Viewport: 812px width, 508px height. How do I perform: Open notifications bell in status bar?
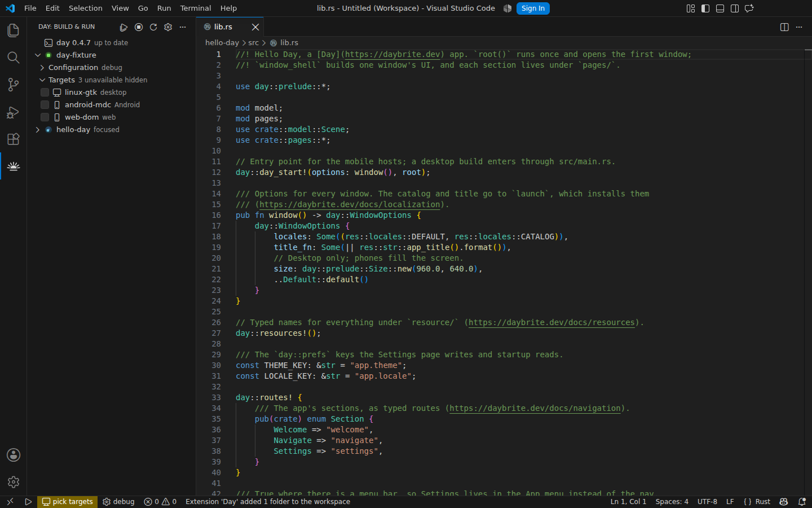[x=802, y=502]
